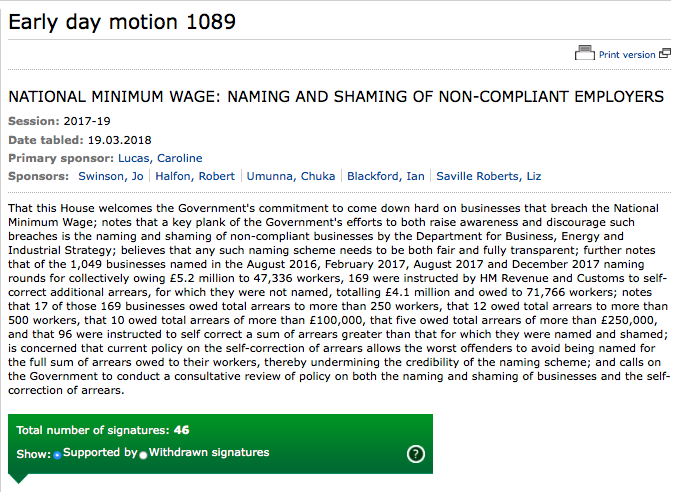Click the new-window icon beside Print version
687x492 pixels.
665,55
